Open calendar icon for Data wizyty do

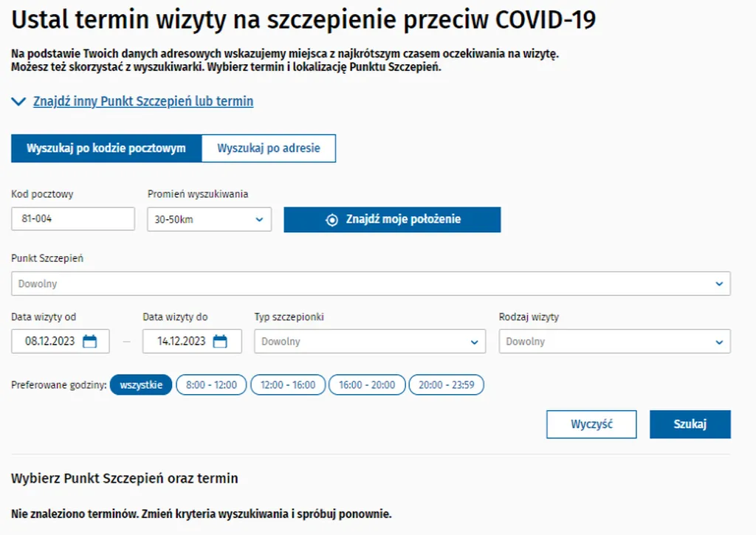point(220,341)
